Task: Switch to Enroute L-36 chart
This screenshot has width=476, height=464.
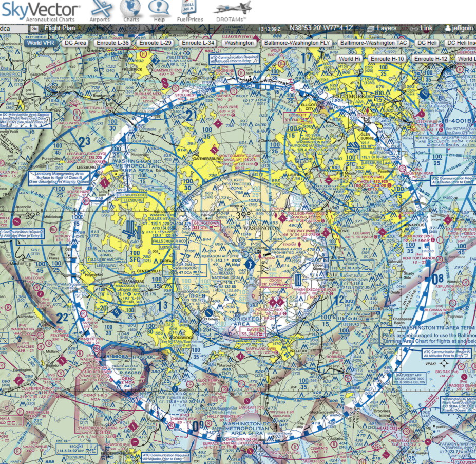Action: click(x=112, y=43)
